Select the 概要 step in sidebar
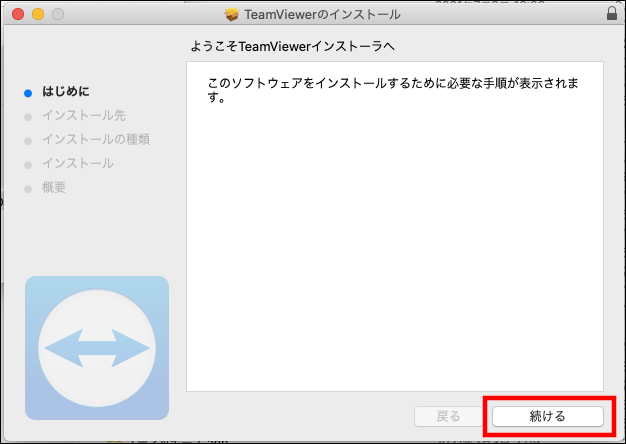 (x=54, y=187)
